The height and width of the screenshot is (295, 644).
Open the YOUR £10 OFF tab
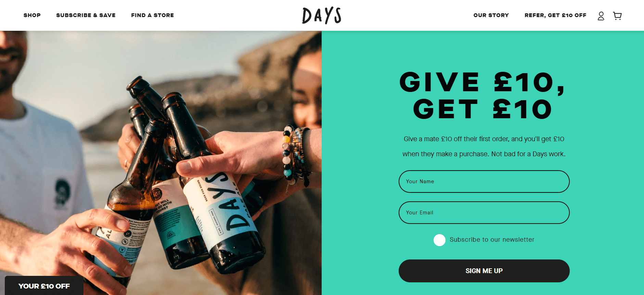coord(44,286)
